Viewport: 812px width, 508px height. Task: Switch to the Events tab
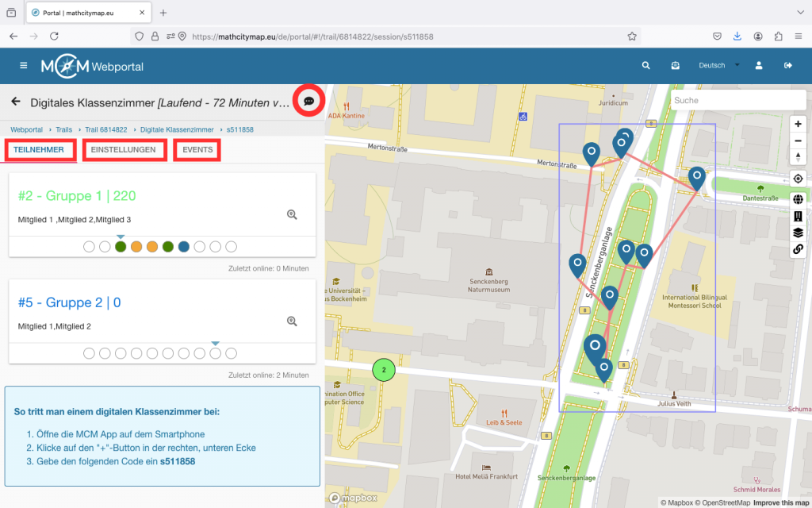(197, 149)
